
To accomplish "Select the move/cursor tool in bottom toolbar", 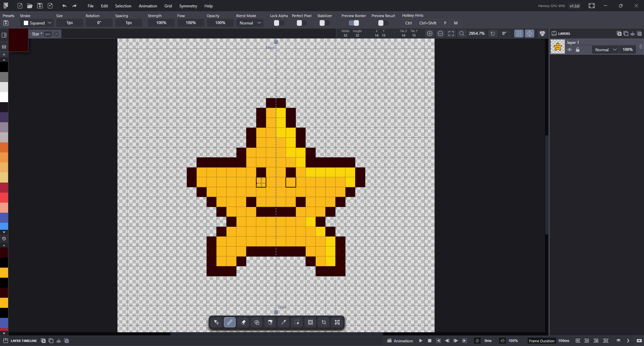I will [x=216, y=322].
